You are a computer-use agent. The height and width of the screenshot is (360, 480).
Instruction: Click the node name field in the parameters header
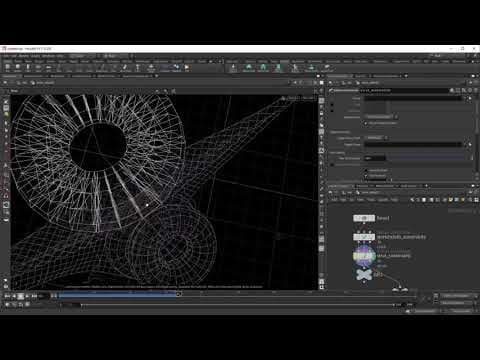404,90
